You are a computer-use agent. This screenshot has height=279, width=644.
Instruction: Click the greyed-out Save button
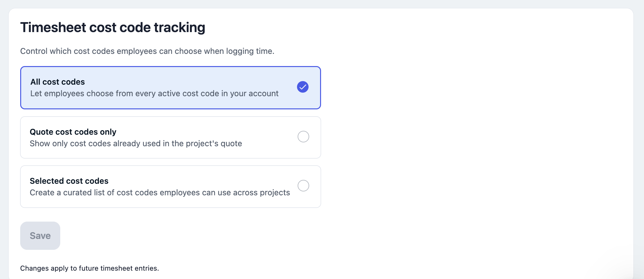point(40,236)
